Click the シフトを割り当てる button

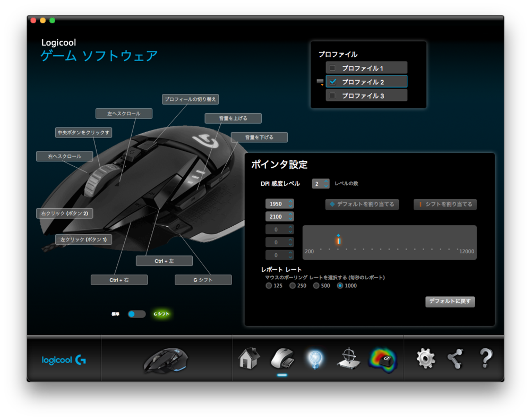446,204
